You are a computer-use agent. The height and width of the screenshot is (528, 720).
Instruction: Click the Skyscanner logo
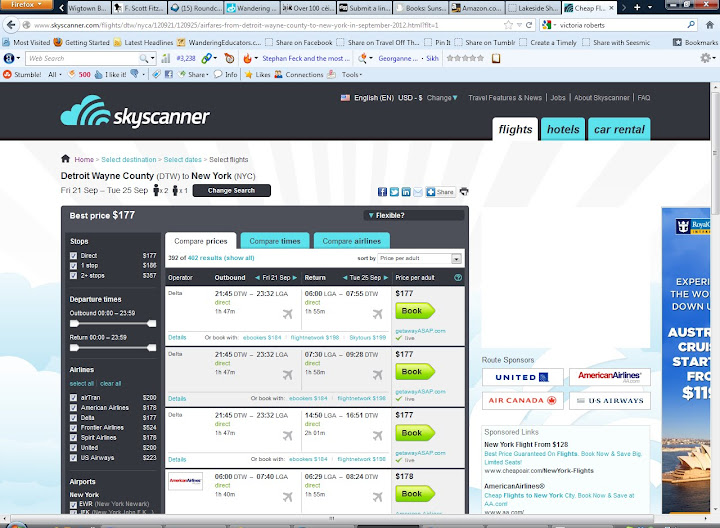point(135,111)
